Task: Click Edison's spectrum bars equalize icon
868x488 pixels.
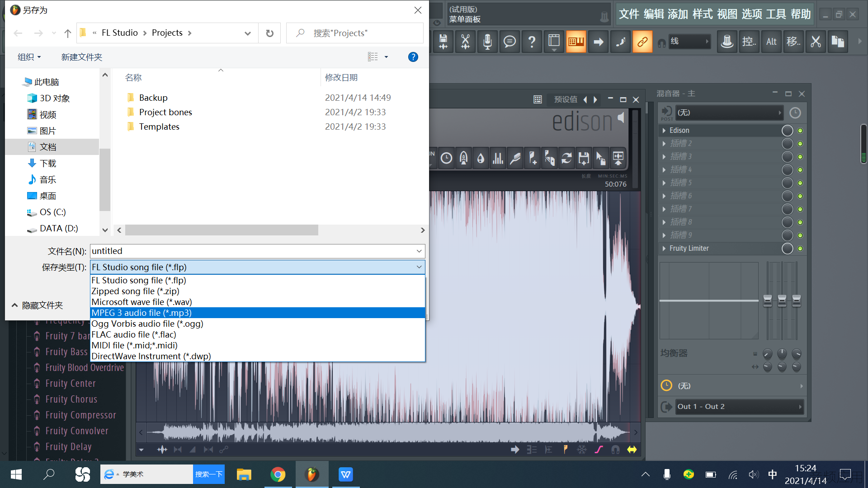Action: 498,158
